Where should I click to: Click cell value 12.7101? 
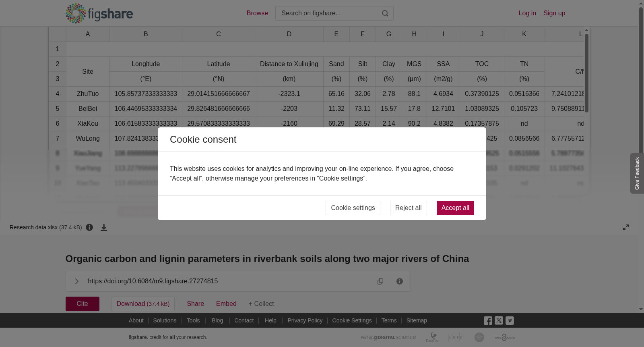click(443, 109)
